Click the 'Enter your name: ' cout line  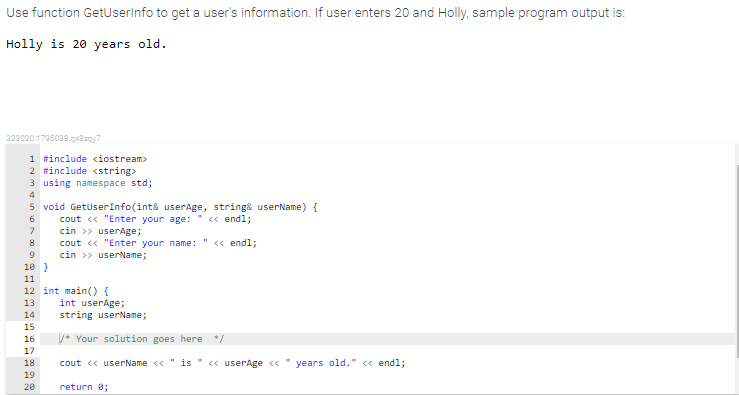(158, 243)
